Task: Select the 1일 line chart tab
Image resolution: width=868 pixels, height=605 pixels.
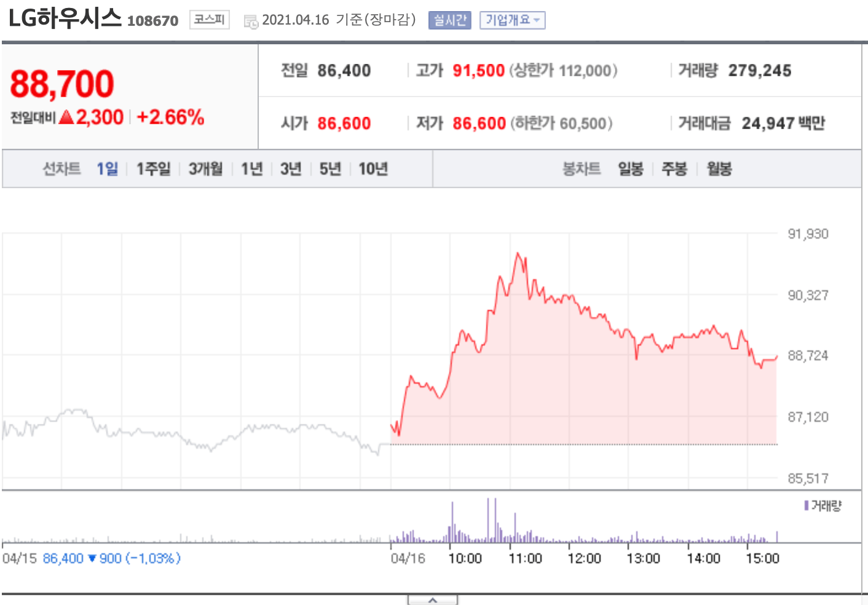Action: point(107,169)
